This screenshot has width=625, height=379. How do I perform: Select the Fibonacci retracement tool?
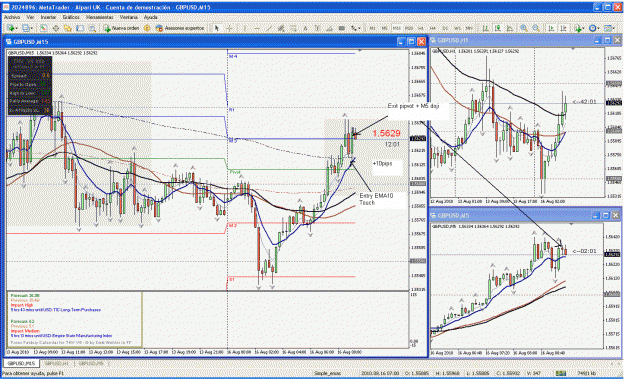coord(293,28)
